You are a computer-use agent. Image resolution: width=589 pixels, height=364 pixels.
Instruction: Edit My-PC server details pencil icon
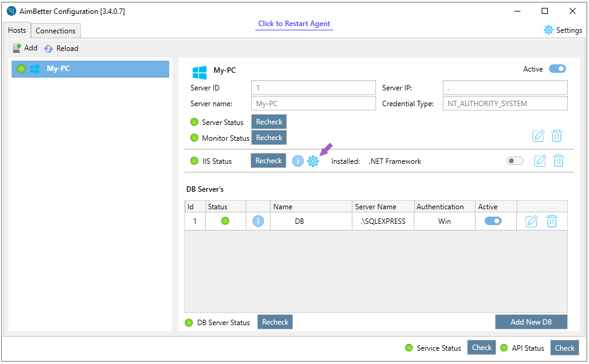tap(538, 136)
